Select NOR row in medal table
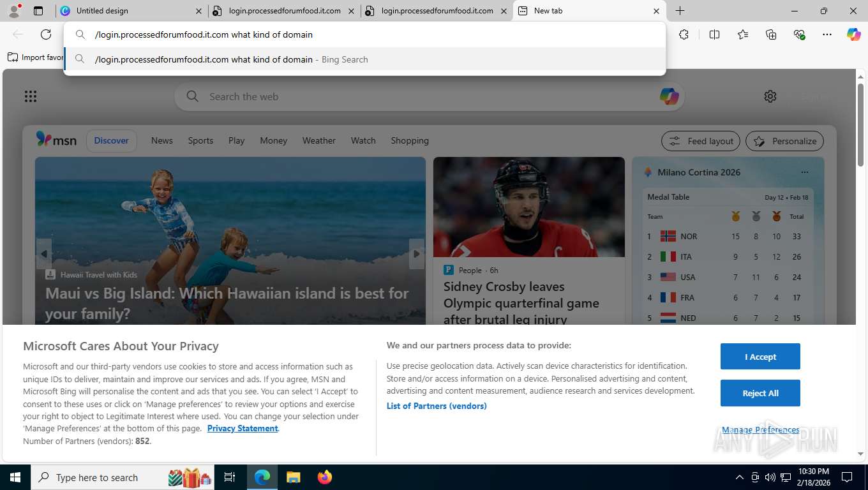 coord(728,236)
